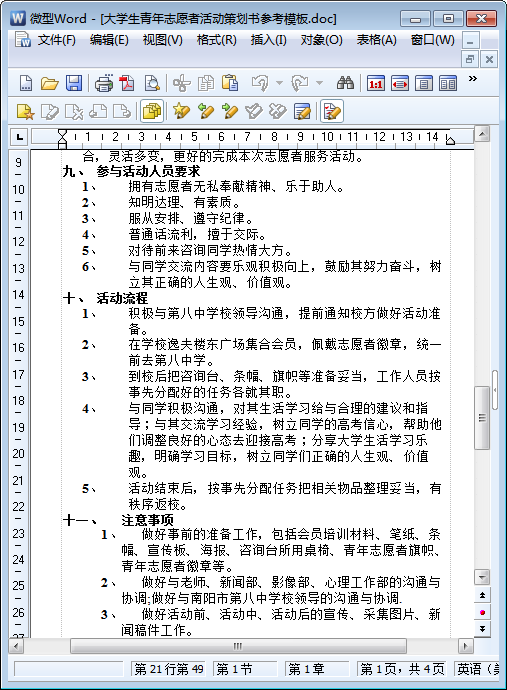Open the 视图(V) menu
Screen dimensions: 507x690
click(162, 40)
